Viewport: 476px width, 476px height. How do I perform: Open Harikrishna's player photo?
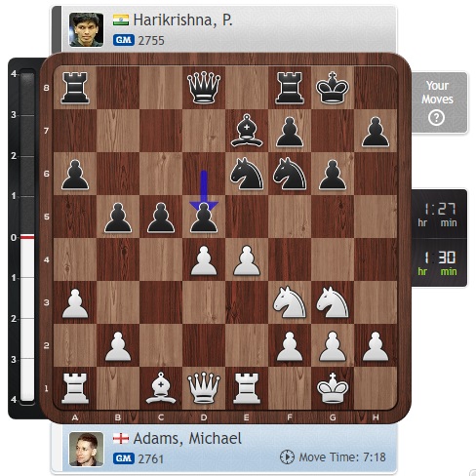(x=87, y=29)
